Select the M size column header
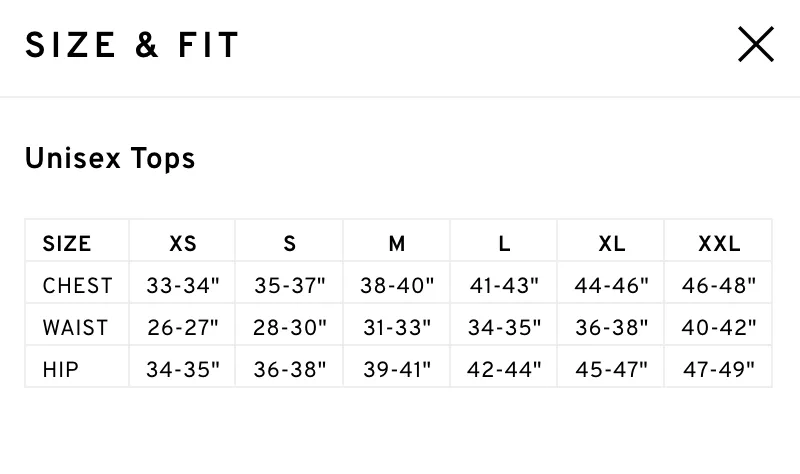The height and width of the screenshot is (474, 800). click(x=397, y=244)
